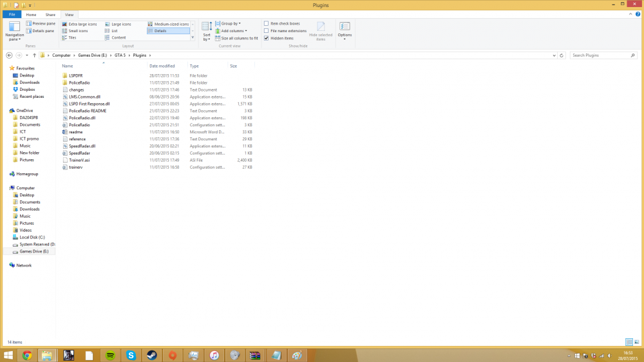Image resolution: width=644 pixels, height=362 pixels.
Task: Open Group by dropdown
Action: pyautogui.click(x=228, y=23)
